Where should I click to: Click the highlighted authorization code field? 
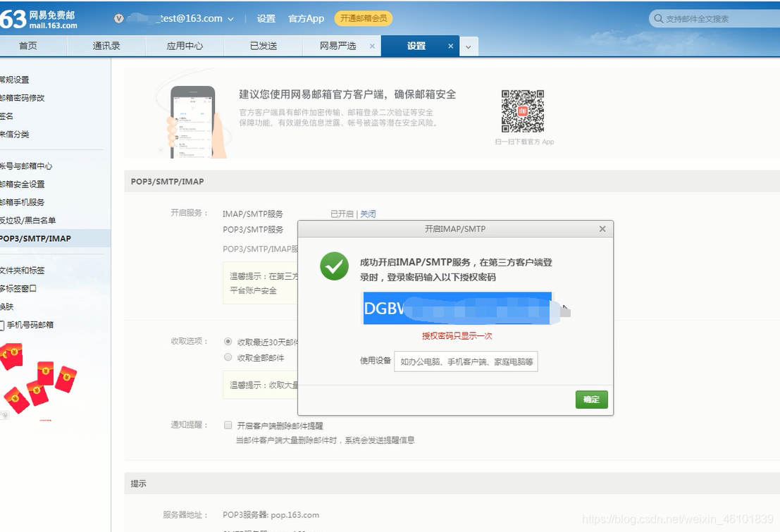(457, 308)
